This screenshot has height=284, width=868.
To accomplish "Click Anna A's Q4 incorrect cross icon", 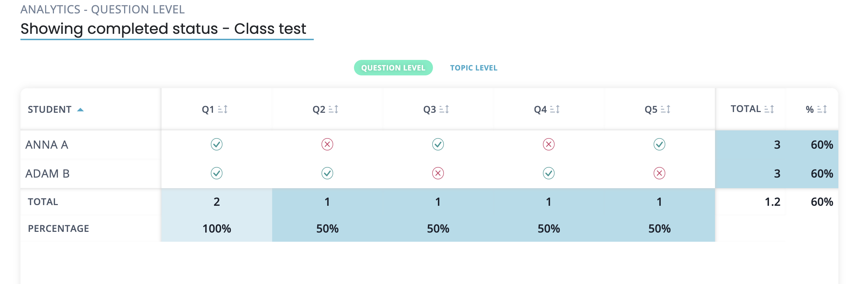I will pyautogui.click(x=549, y=144).
